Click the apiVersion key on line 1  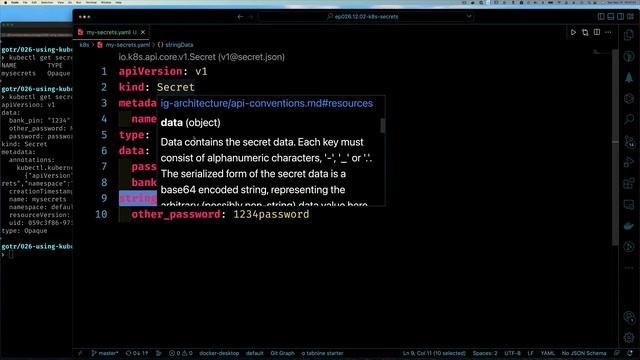pos(150,71)
